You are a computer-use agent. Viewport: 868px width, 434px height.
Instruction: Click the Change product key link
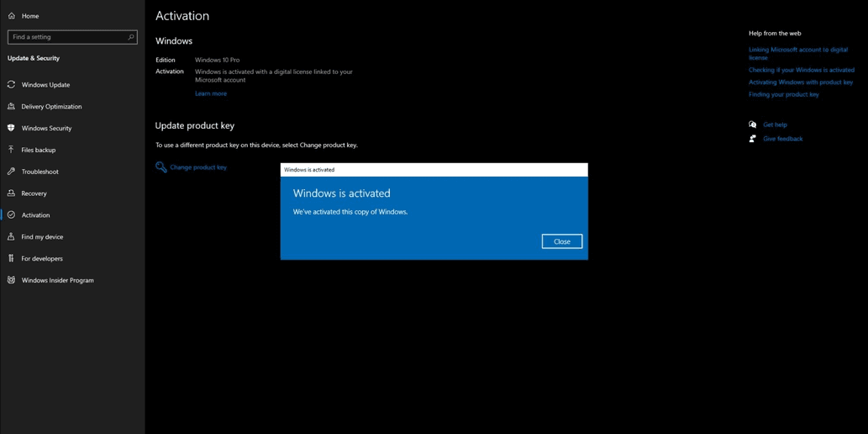[x=198, y=167]
